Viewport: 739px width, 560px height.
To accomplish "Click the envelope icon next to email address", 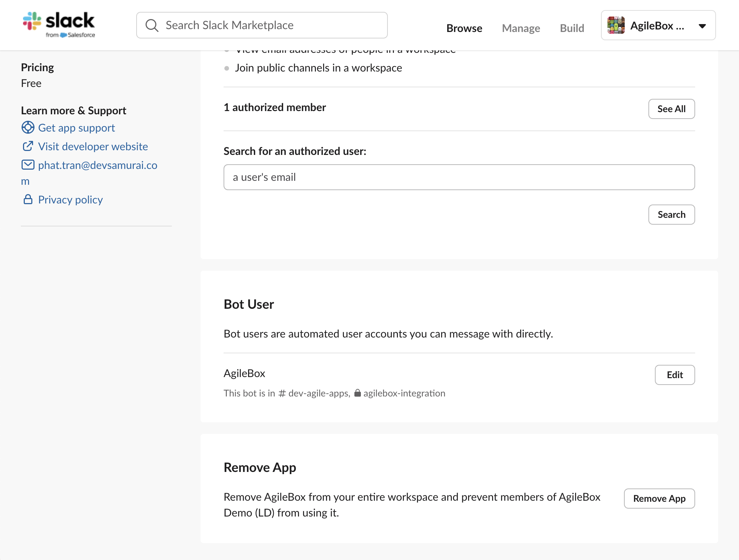I will (28, 165).
